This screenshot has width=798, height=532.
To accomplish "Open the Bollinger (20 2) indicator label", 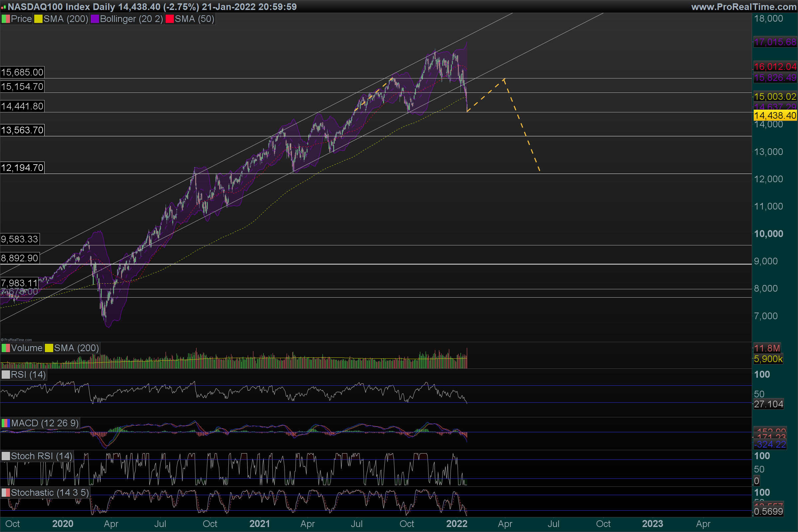I will click(131, 19).
